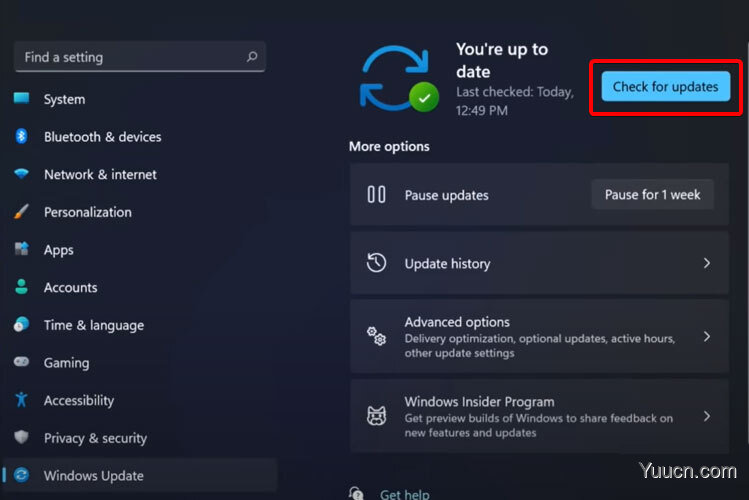Click the Accounts person icon
This screenshot has width=749, height=500.
[21, 287]
